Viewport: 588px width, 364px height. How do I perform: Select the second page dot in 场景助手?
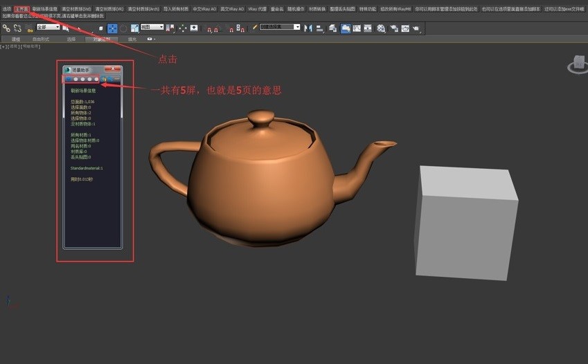pos(75,79)
